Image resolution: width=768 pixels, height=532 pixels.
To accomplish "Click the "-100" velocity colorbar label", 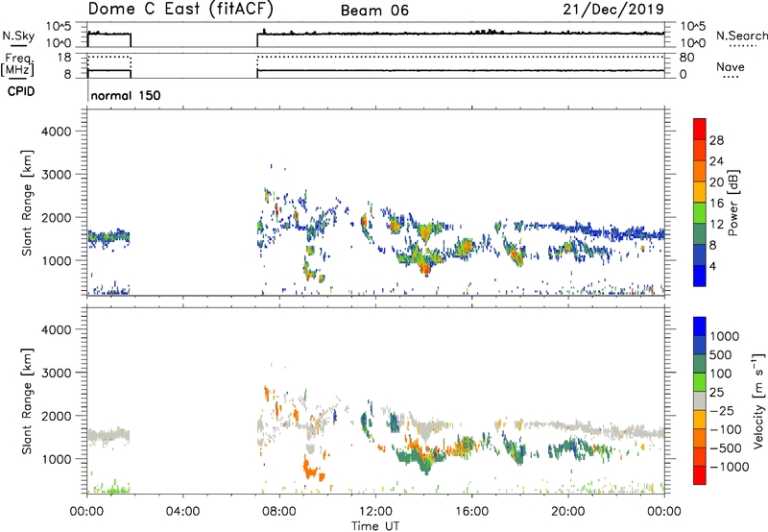I will pyautogui.click(x=726, y=429).
